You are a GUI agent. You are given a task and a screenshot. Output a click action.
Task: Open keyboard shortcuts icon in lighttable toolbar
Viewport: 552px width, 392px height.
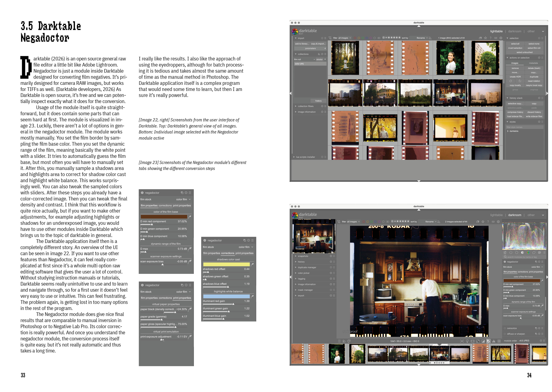click(x=496, y=38)
